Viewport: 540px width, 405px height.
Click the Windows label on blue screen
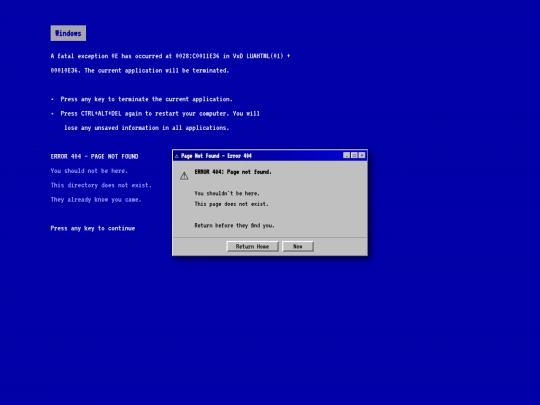pos(68,33)
